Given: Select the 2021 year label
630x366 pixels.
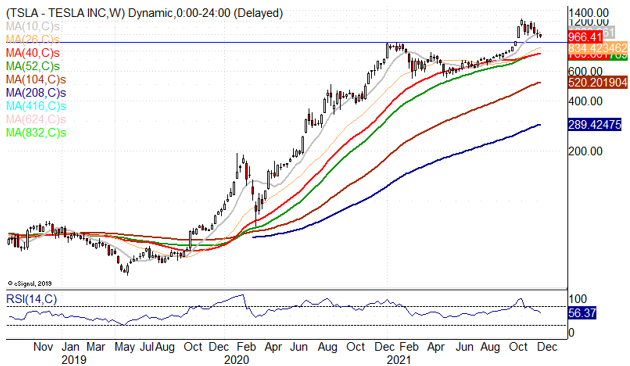Looking at the screenshot, I should point(399,360).
